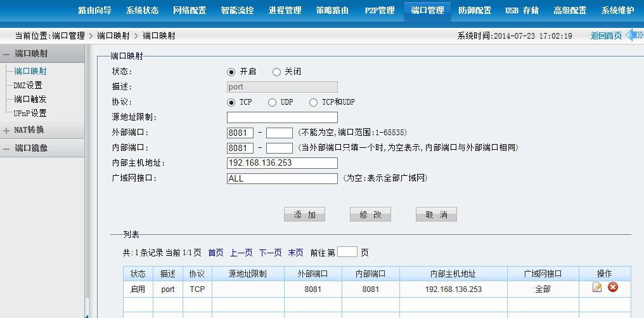Collapse the 端口映射 sidebar section
The height and width of the screenshot is (318, 644).
(x=6, y=54)
